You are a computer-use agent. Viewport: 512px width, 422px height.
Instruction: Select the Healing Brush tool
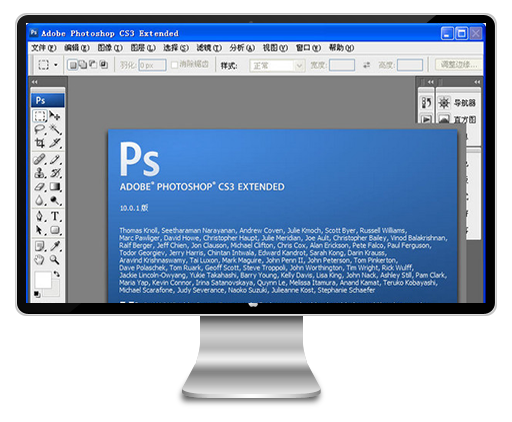point(40,160)
